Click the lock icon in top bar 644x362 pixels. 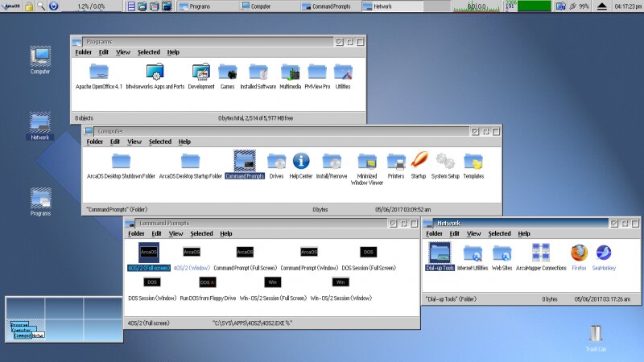tap(29, 6)
